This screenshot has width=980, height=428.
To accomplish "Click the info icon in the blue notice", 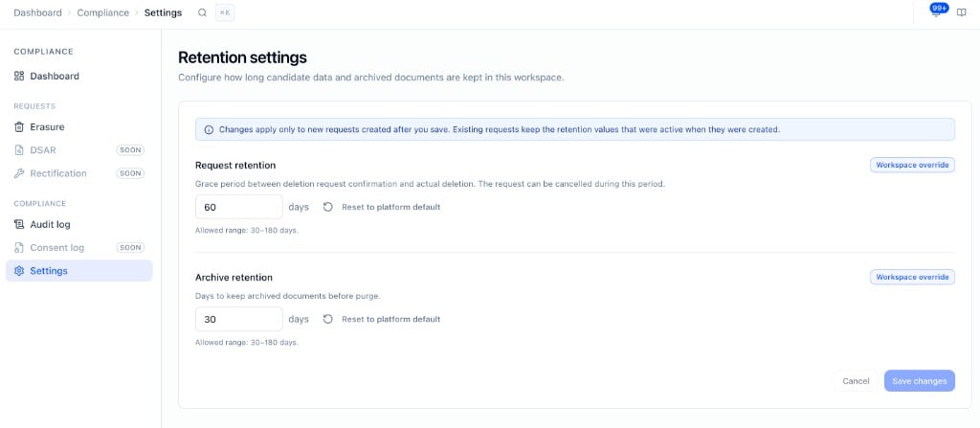I will pos(209,130).
